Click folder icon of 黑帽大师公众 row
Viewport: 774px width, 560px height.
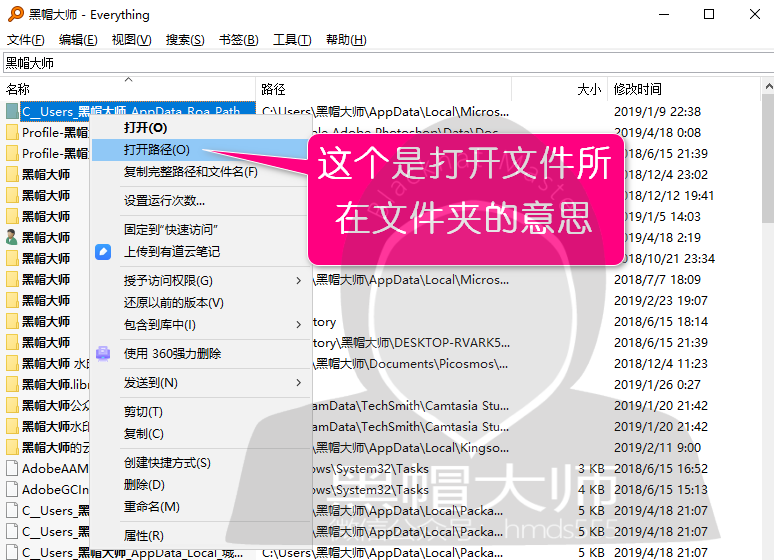coord(12,405)
